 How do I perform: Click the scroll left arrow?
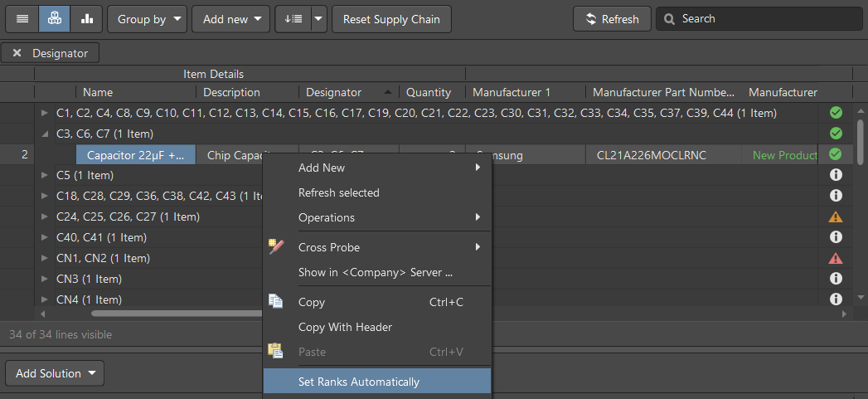point(43,314)
